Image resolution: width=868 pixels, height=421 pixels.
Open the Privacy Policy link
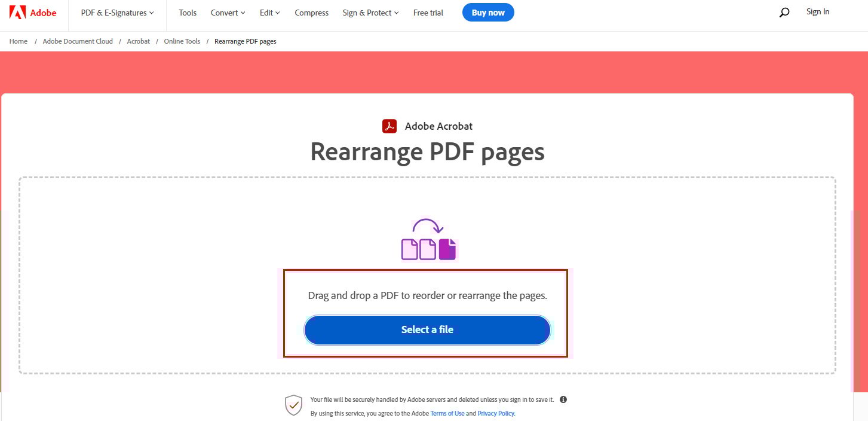pos(496,413)
